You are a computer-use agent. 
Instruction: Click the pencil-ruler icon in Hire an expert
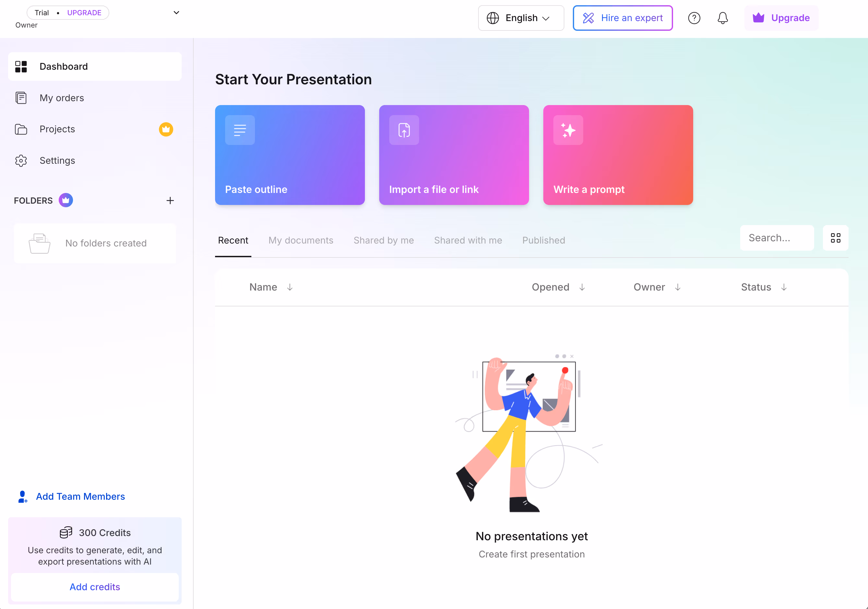tap(588, 18)
